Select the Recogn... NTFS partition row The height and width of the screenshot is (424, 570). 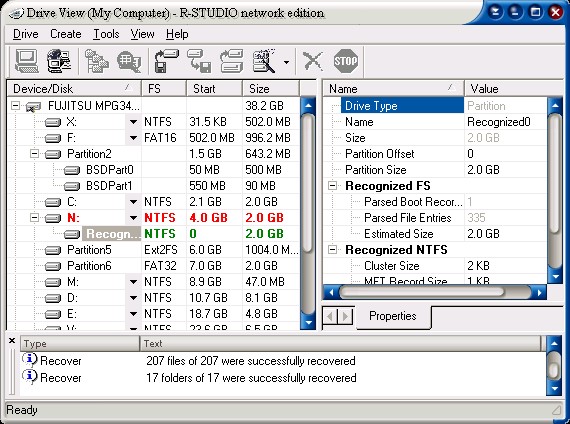(154, 234)
